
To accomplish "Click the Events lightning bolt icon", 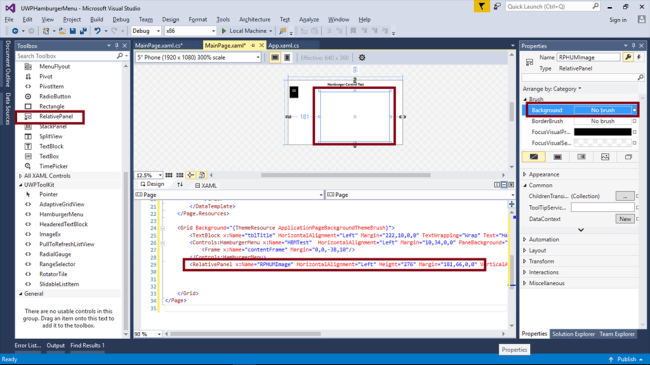I will tap(639, 57).
